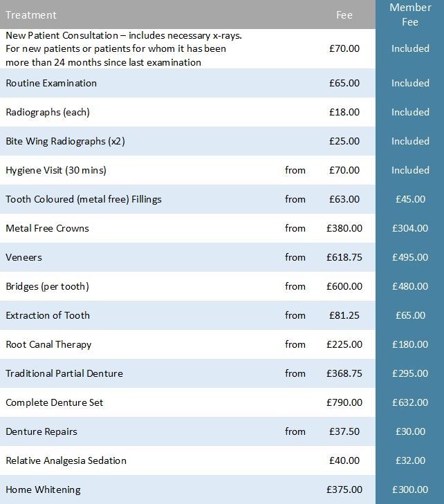This screenshot has width=444, height=504.
Task: Select the Radiographs (each) treatment
Action: click(48, 112)
